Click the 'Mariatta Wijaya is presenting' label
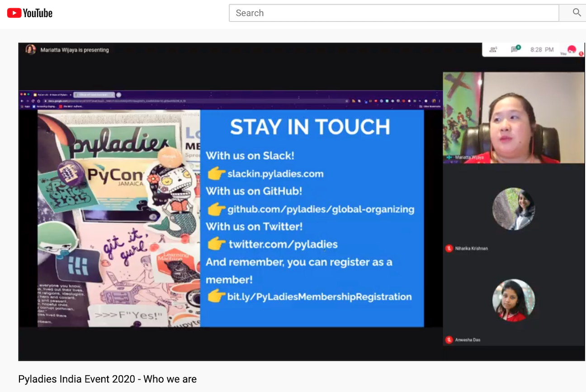The width and height of the screenshot is (586, 392). tap(75, 50)
